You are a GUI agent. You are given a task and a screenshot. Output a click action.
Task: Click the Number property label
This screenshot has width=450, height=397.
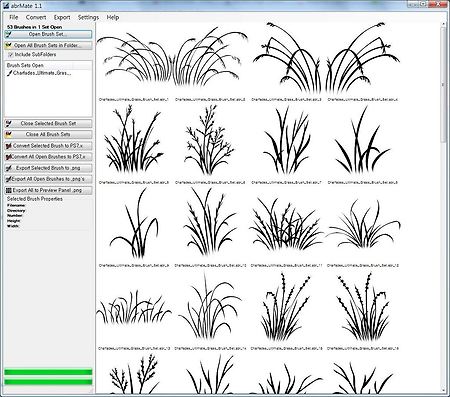(15, 216)
